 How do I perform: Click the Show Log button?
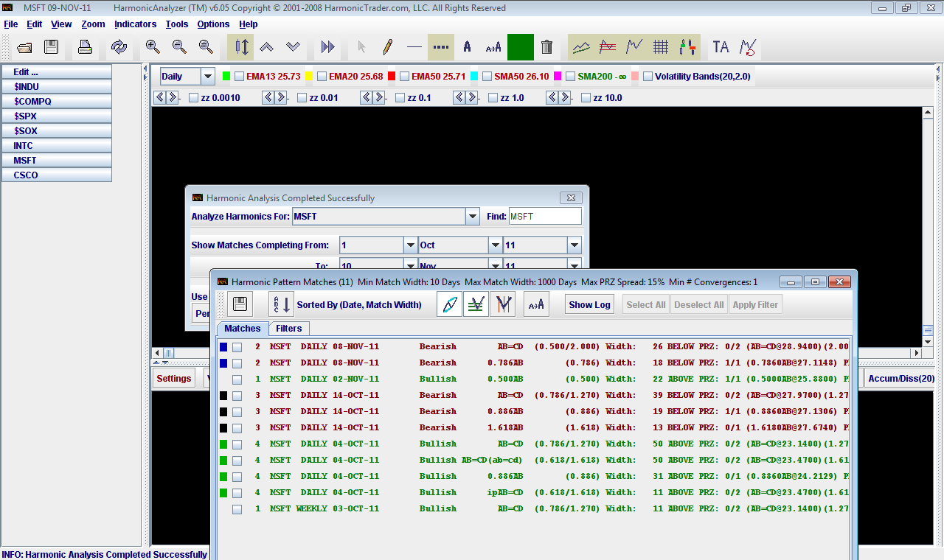[x=589, y=305]
